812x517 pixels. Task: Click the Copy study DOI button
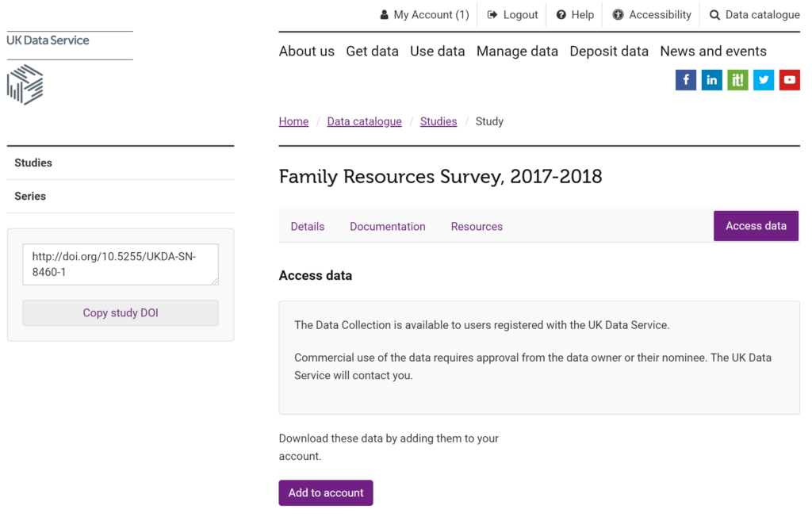(121, 312)
